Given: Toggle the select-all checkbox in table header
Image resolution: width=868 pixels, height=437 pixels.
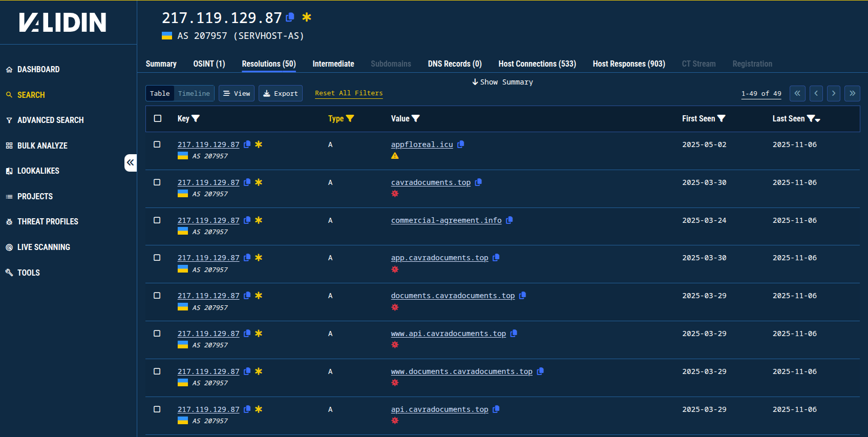Looking at the screenshot, I should coord(158,118).
